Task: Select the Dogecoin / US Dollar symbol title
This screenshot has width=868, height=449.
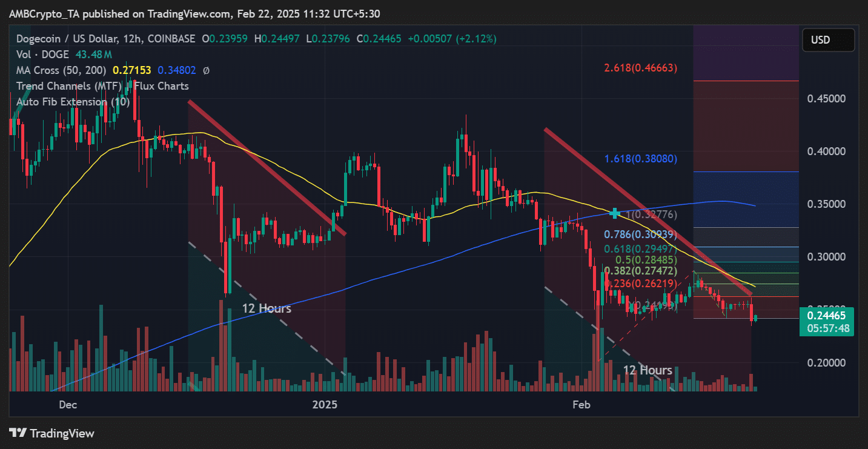Action: tap(67, 39)
